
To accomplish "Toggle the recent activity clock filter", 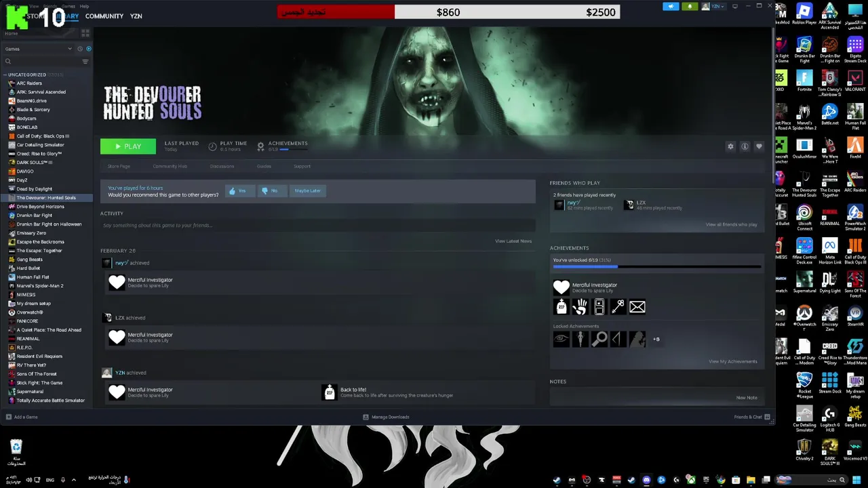I will coord(80,49).
